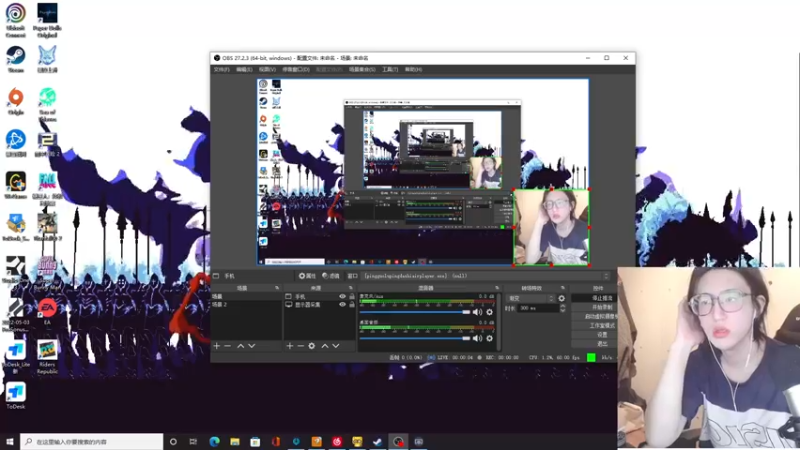The image size is (800, 450).
Task: Adjust the microphone volume slider
Action: (415, 312)
